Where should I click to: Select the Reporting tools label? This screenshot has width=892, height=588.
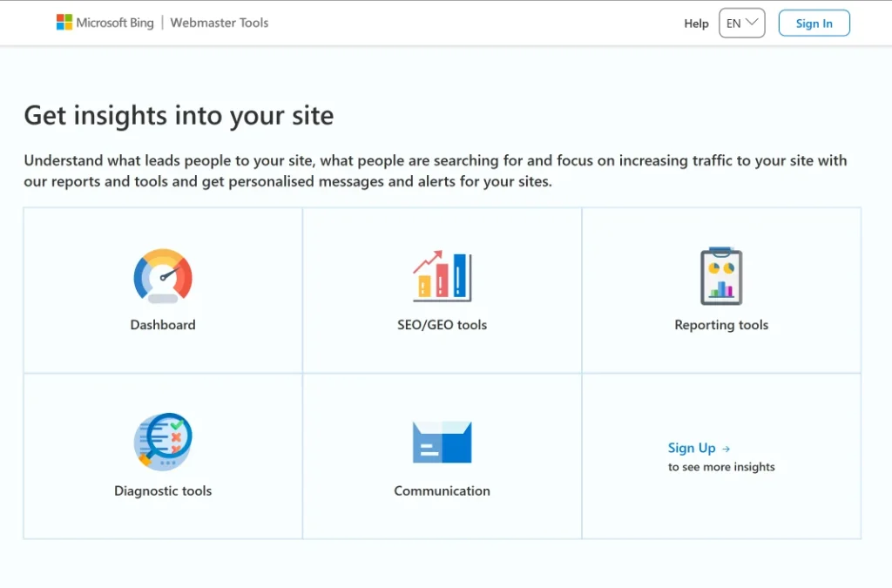click(x=721, y=325)
